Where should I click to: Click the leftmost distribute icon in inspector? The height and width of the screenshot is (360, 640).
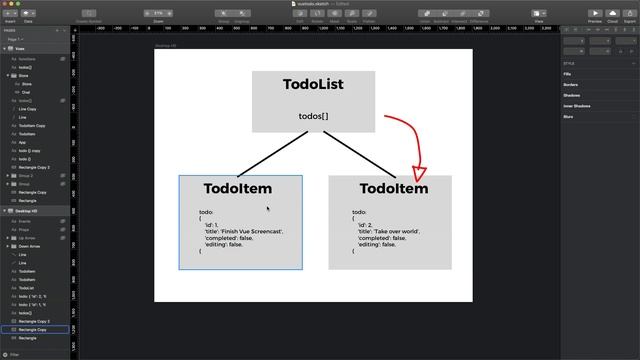(566, 30)
